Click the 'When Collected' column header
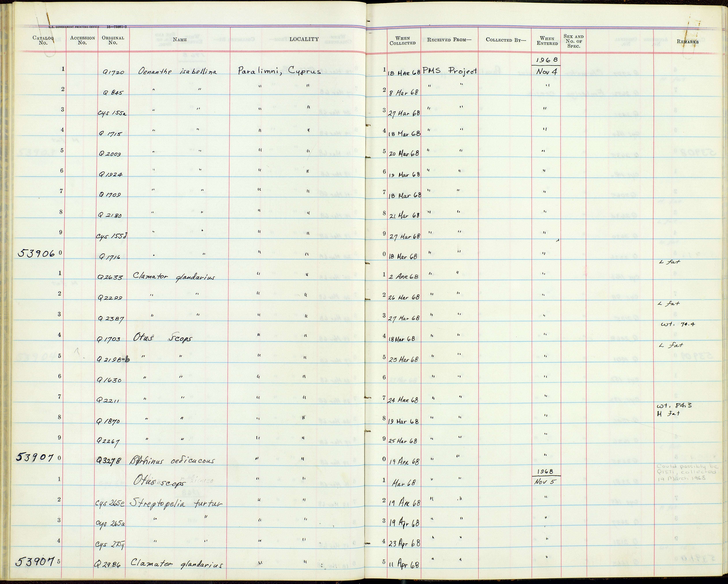Image resolution: width=728 pixels, height=584 pixels. (402, 41)
